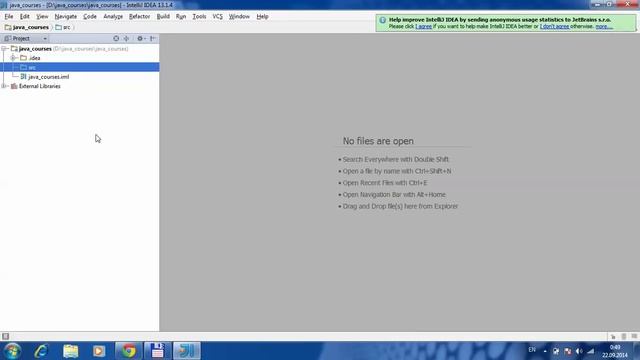The image size is (640, 360).
Task: Open the Refactor menu
Action: point(139,17)
